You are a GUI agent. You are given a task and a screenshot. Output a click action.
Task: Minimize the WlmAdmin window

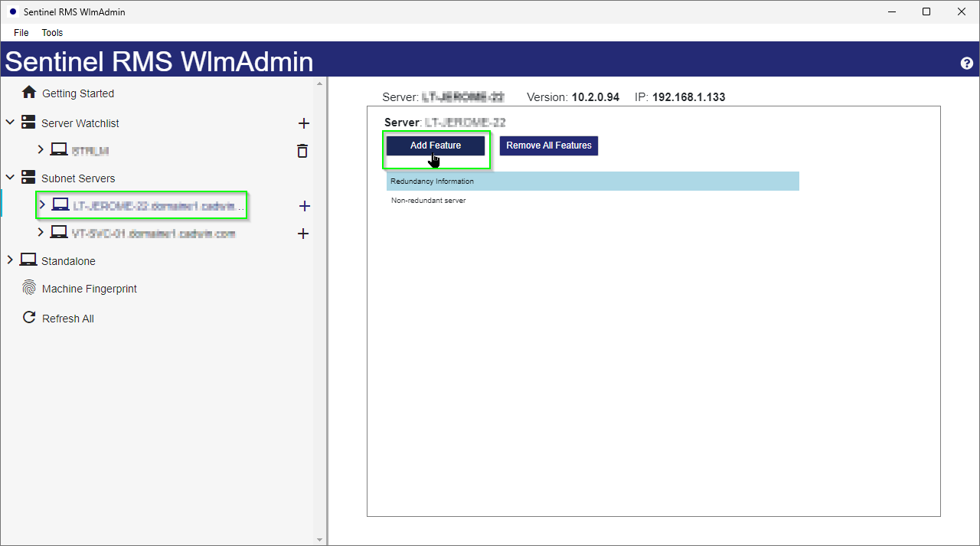[891, 11]
